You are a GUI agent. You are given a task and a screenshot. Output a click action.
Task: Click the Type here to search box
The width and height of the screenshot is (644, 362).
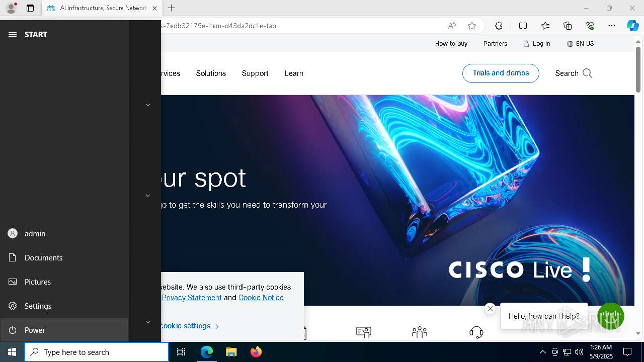click(97, 352)
